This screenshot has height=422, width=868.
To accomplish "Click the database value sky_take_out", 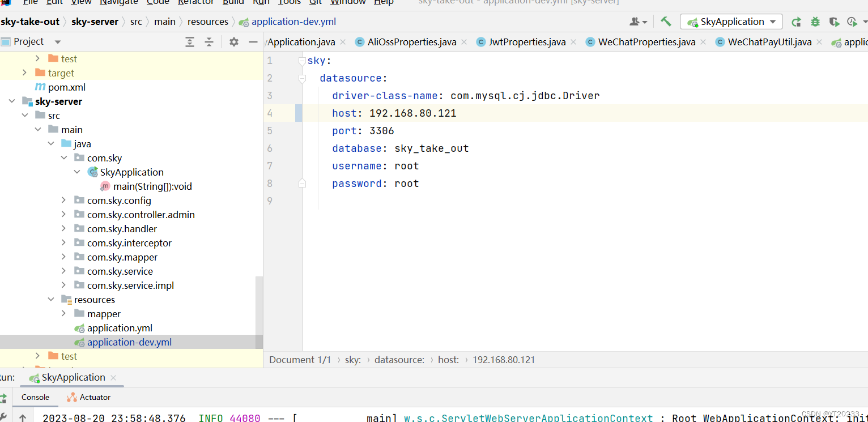I will tap(432, 148).
